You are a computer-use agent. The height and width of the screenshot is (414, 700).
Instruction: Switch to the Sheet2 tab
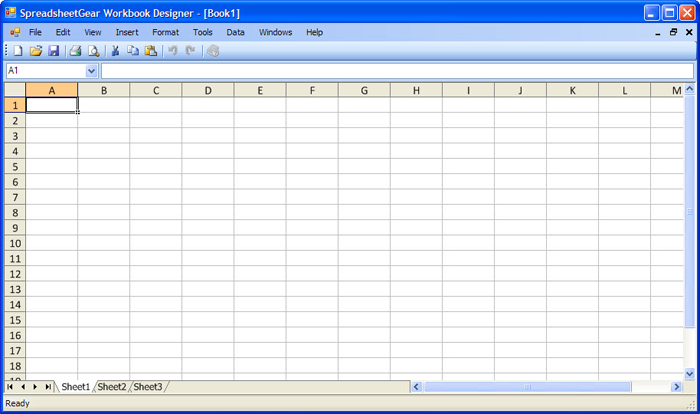(112, 387)
